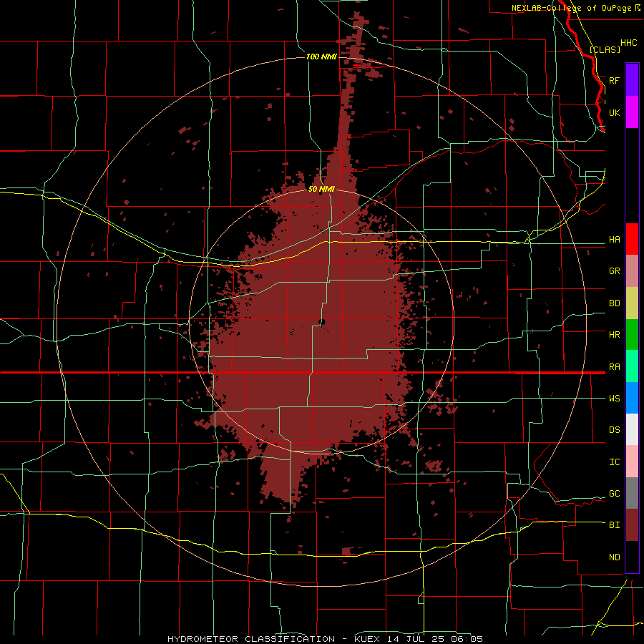Viewport: 644px width, 644px height.
Task: Click the 50 NMI range ring label
Action: (x=321, y=189)
